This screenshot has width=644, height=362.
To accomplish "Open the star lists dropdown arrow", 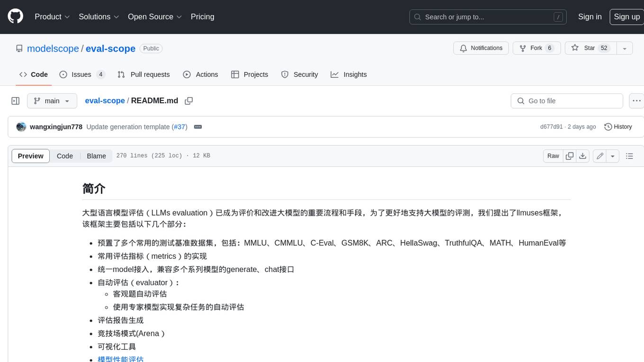I will pyautogui.click(x=625, y=48).
